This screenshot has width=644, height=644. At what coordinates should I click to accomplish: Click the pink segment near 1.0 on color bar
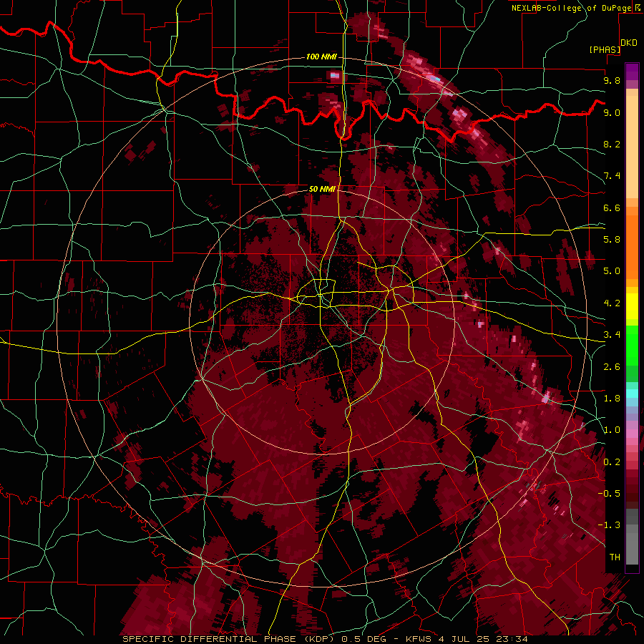[x=632, y=434]
